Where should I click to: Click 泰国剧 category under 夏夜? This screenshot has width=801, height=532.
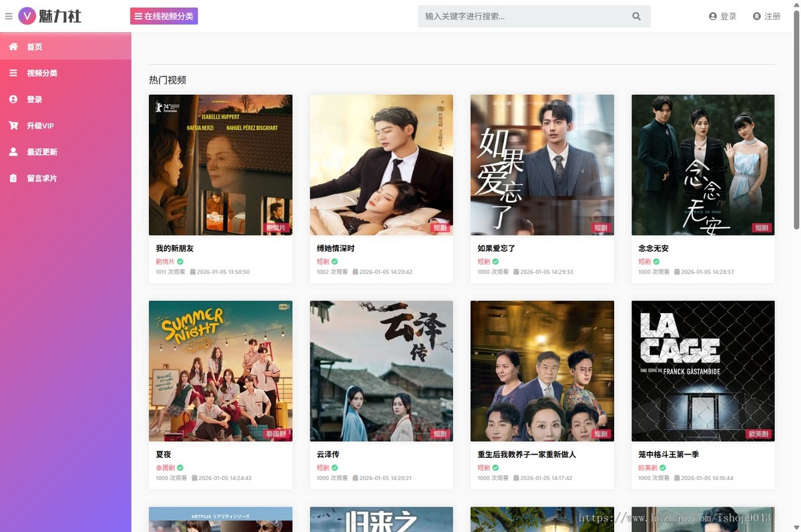(165, 468)
